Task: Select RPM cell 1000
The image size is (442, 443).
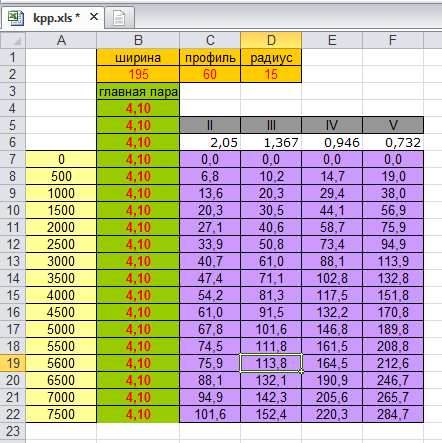Action: click(61, 193)
